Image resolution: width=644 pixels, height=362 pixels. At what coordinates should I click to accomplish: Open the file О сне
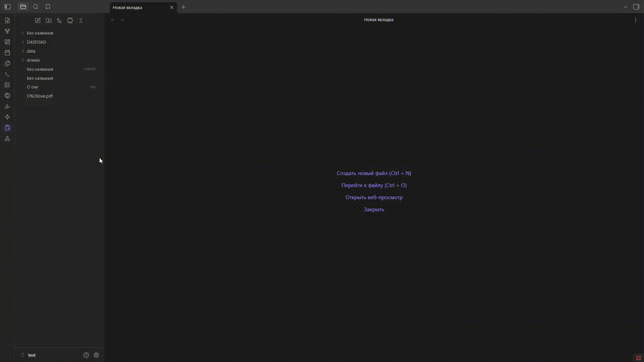click(x=32, y=87)
